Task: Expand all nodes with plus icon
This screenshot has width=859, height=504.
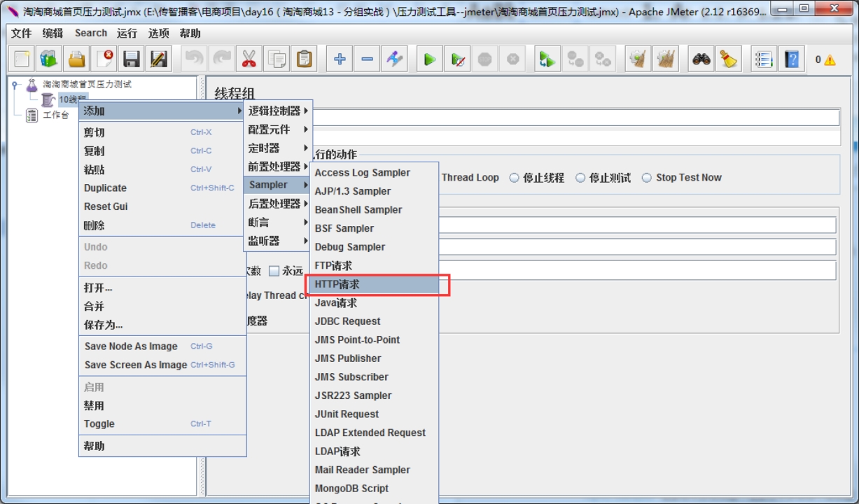Action: pyautogui.click(x=340, y=59)
